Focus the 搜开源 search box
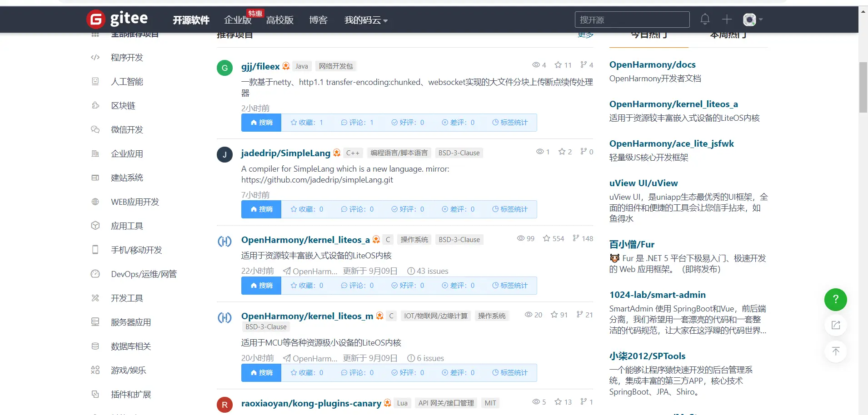This screenshot has height=415, width=868. click(632, 20)
